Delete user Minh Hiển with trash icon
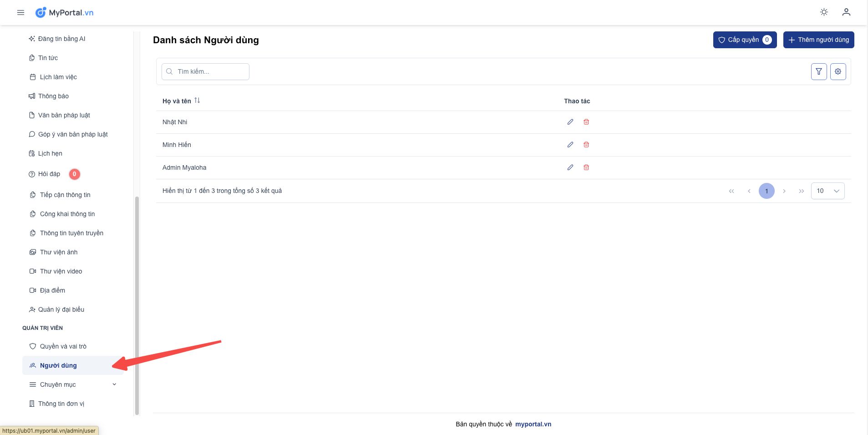The image size is (868, 435). pos(586,145)
